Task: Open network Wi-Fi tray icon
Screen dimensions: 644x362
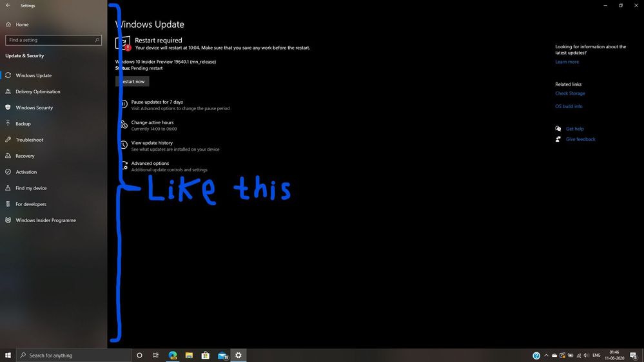Action: (579, 356)
